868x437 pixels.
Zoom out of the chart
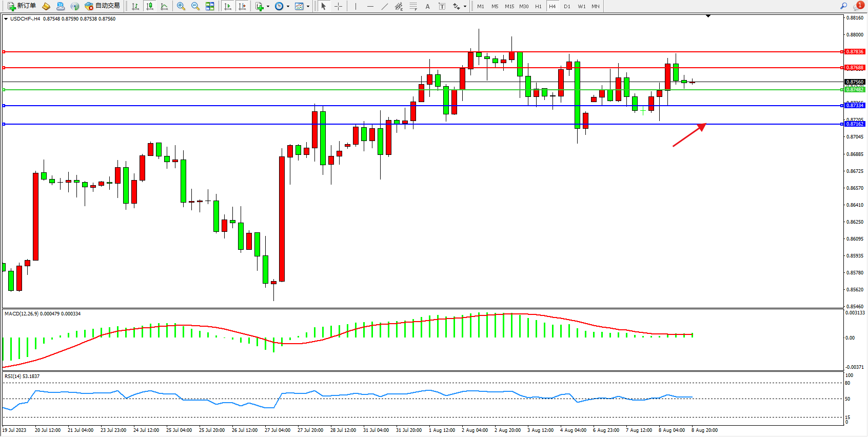195,6
